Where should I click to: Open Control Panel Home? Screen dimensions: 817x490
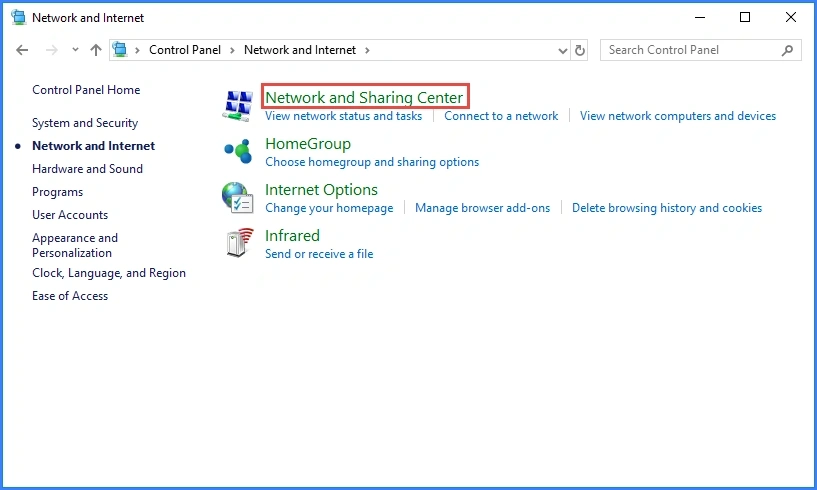(86, 90)
